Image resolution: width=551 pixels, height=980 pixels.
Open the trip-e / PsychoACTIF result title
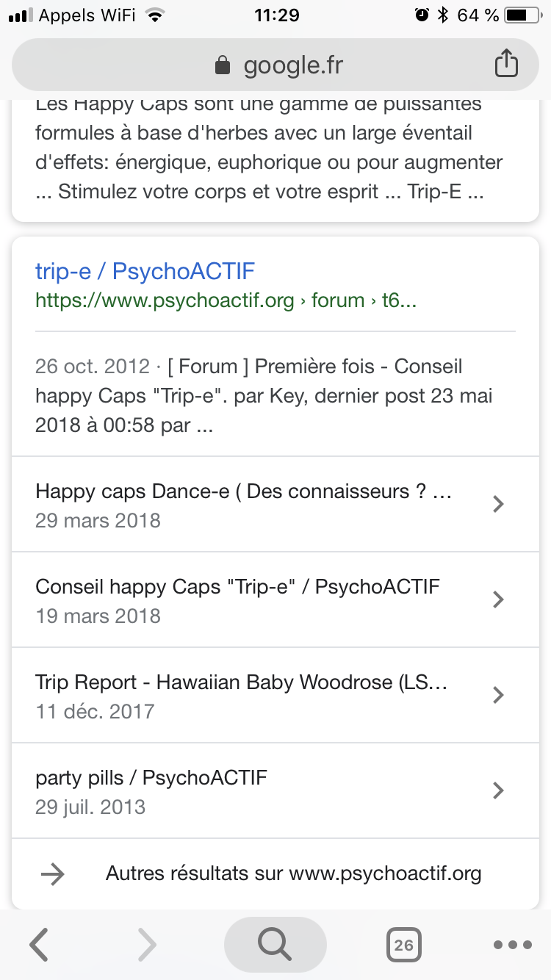click(145, 271)
